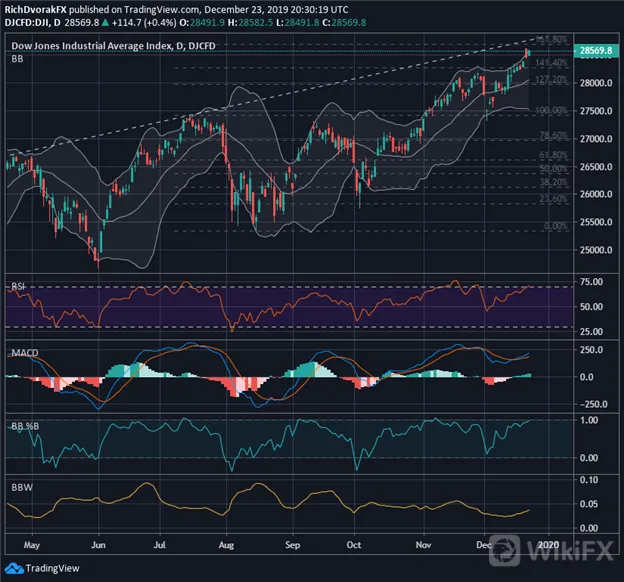
Task: Click the close price value C:28569.8
Action: (344, 23)
